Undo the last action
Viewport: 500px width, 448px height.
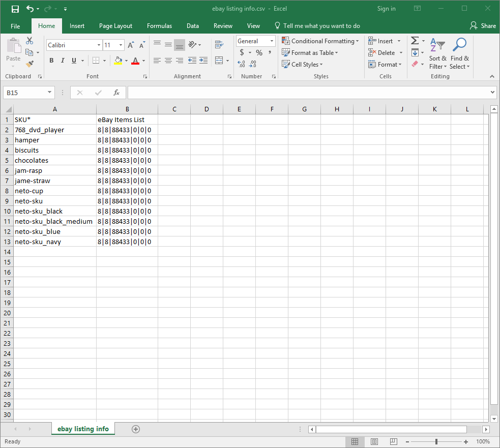click(x=30, y=9)
